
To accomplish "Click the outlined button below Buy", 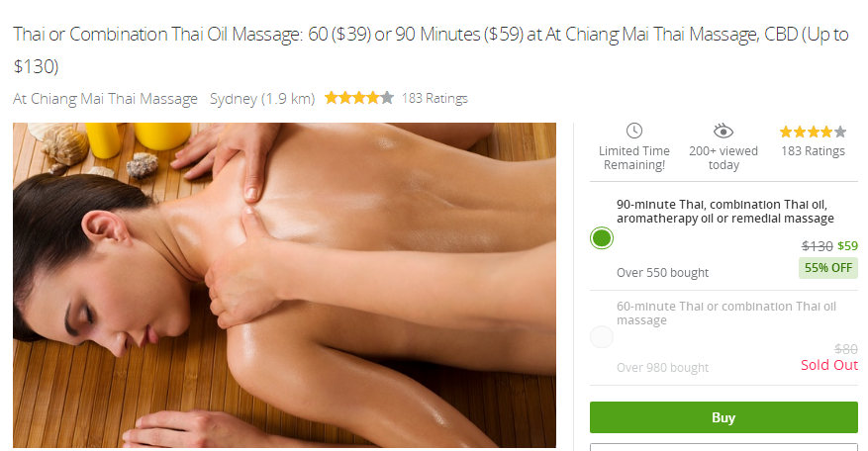I will (x=723, y=447).
